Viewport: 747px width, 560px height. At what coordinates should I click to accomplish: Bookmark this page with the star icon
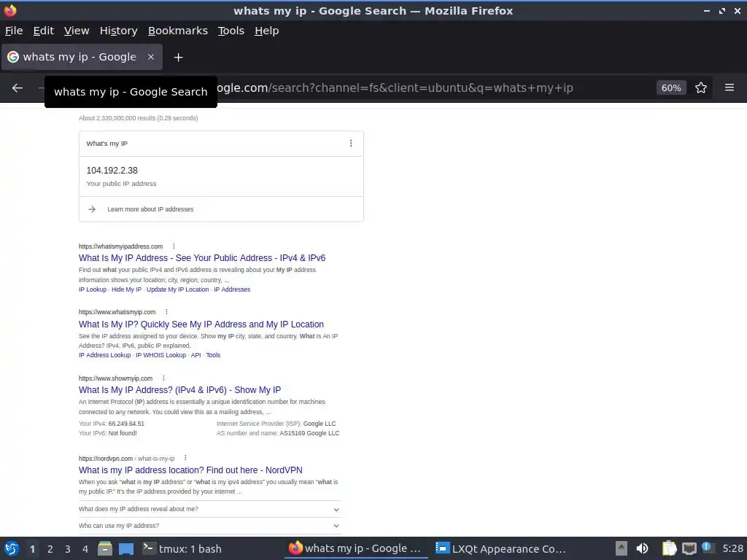click(x=700, y=87)
